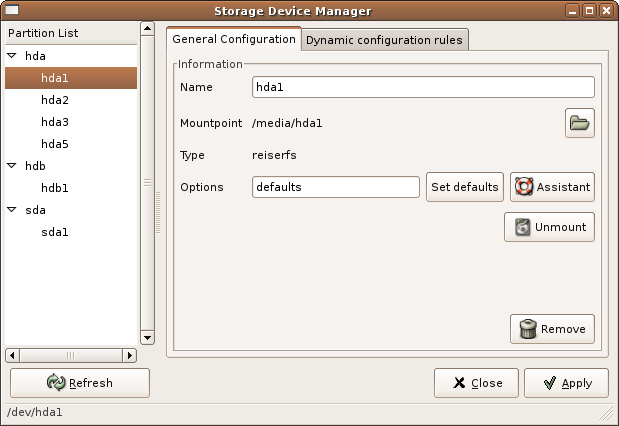Remove the selected partition entry
Screen dimensions: 619x426
point(552,329)
